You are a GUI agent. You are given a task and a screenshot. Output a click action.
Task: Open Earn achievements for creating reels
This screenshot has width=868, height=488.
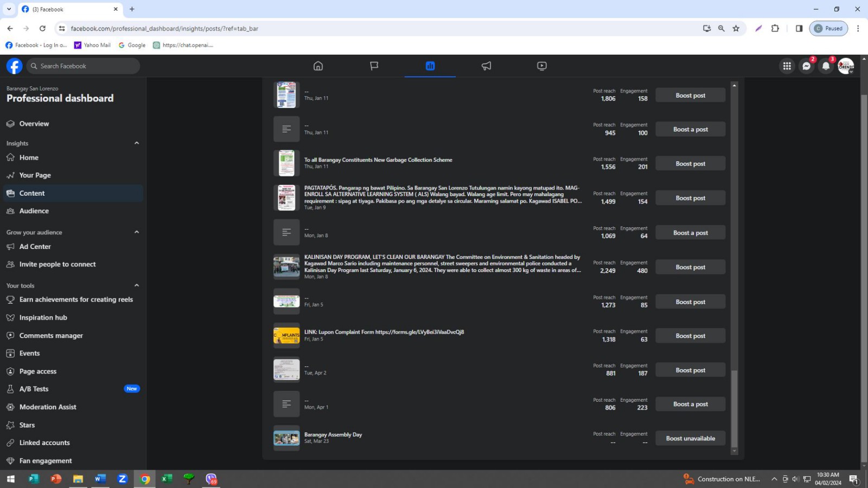coord(73,299)
